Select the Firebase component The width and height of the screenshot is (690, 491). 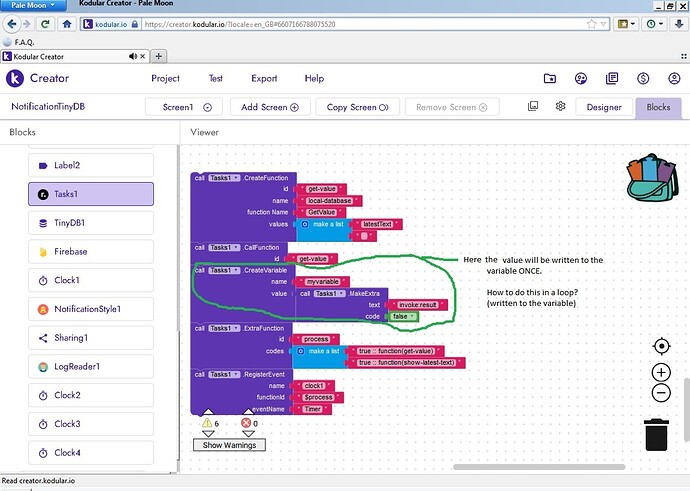pyautogui.click(x=91, y=252)
